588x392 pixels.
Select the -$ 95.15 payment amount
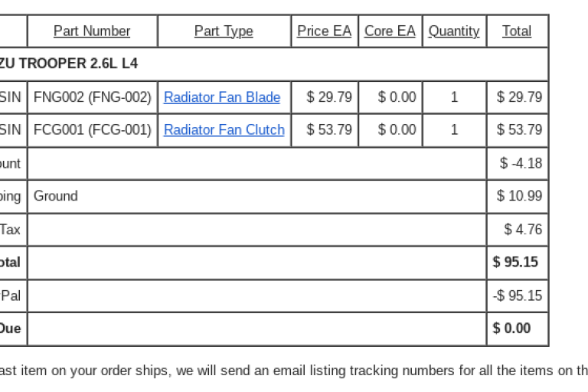(518, 296)
